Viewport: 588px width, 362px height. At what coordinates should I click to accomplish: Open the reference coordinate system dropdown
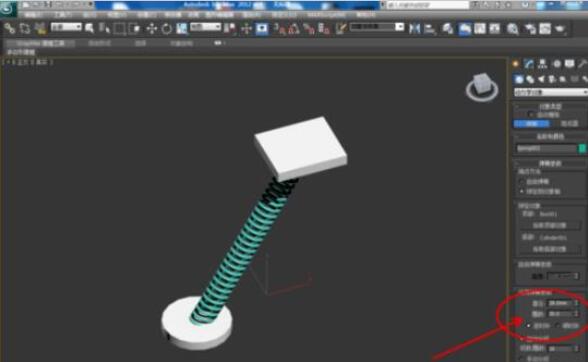pyautogui.click(x=206, y=27)
